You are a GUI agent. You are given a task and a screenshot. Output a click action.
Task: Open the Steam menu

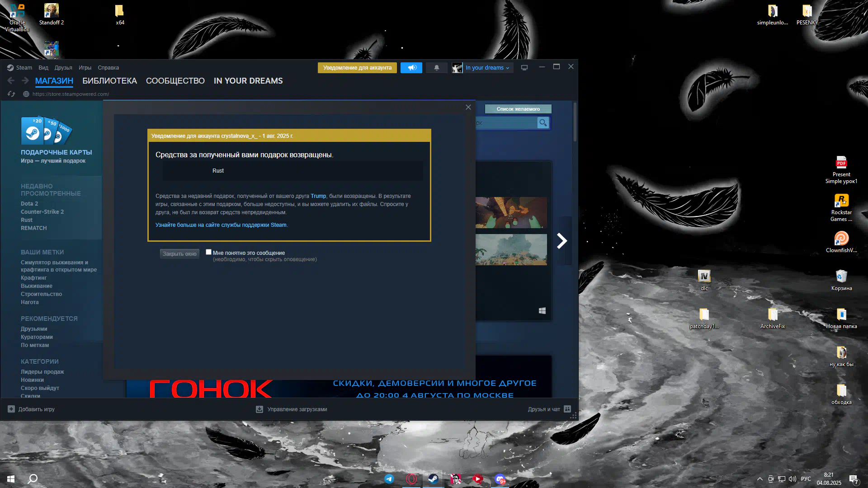coord(24,68)
